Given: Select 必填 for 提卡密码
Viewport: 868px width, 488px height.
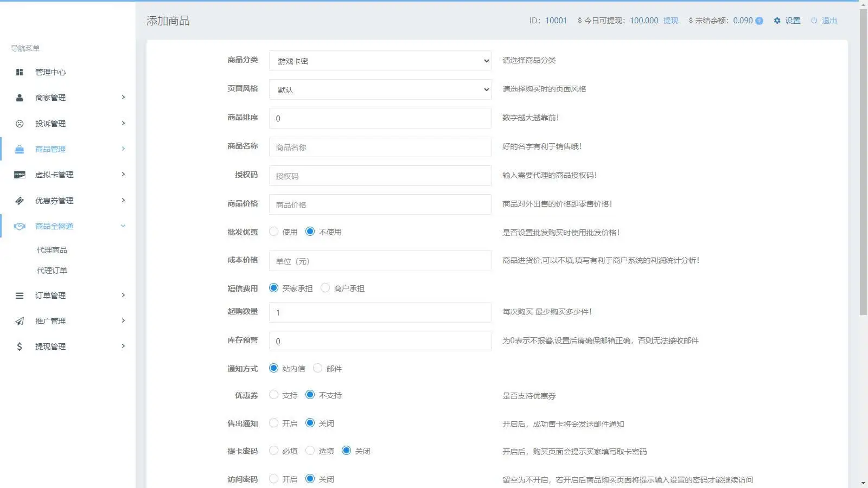Looking at the screenshot, I should coord(274,450).
